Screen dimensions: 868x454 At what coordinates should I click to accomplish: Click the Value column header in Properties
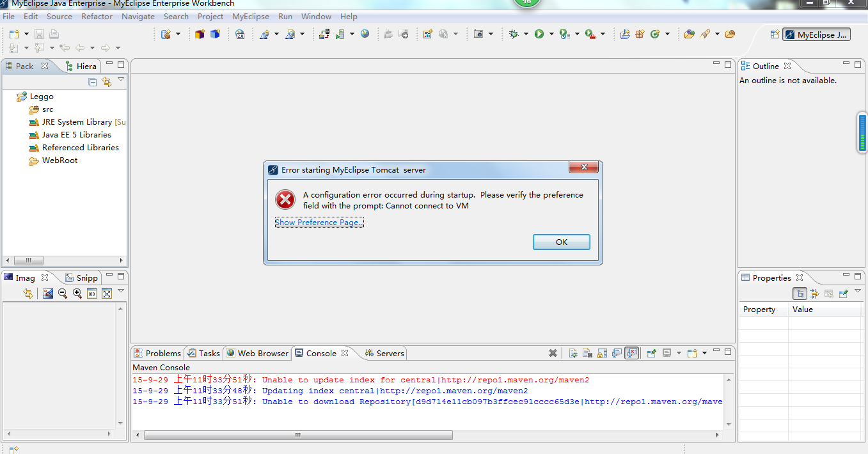(x=825, y=309)
